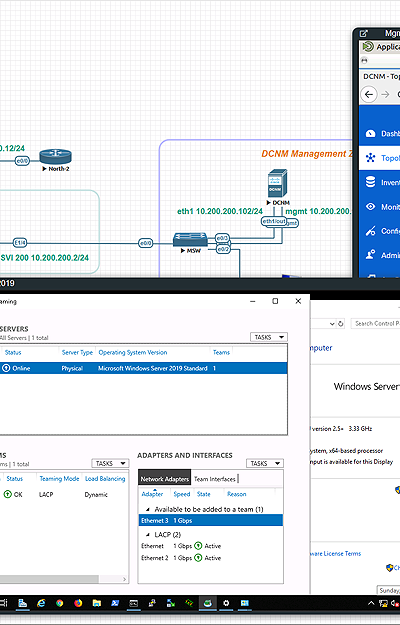Sort teams by Teaming Mode column
Viewport: 400px width, 625px height.
(x=59, y=478)
